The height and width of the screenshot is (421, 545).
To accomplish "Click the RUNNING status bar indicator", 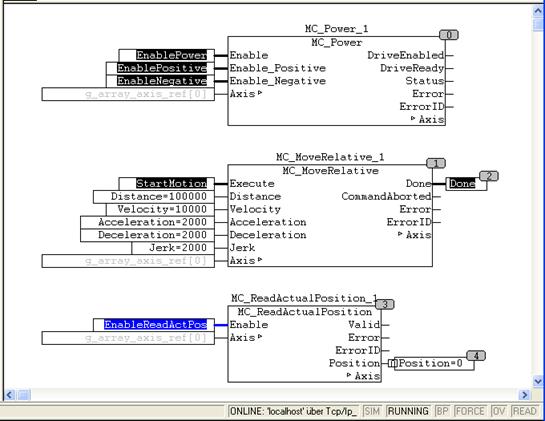I will [408, 412].
